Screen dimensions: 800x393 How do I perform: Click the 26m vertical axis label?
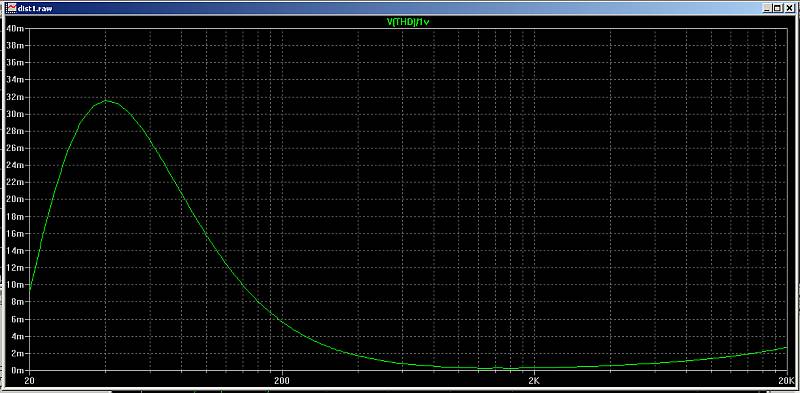(x=14, y=148)
